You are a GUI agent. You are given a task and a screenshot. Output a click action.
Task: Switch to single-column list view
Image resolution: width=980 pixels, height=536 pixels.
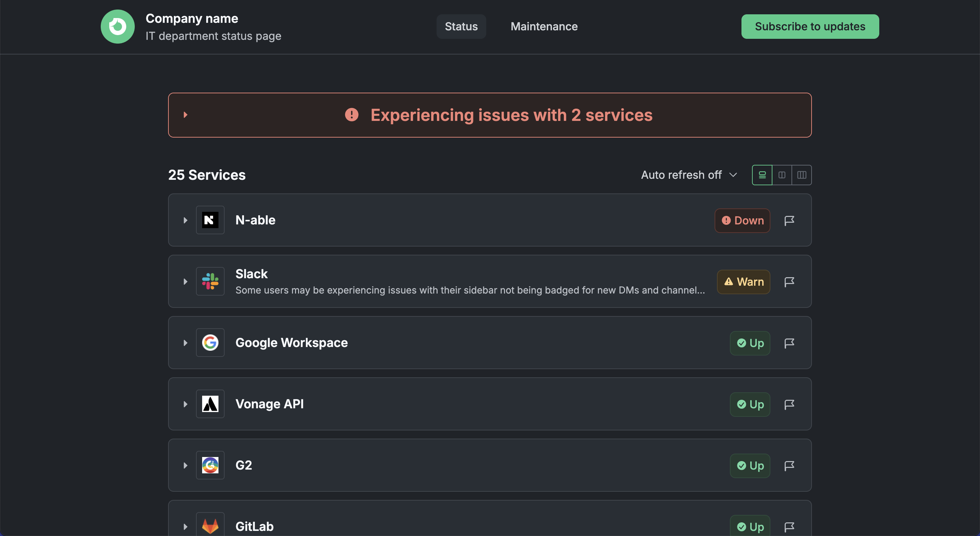(x=762, y=175)
